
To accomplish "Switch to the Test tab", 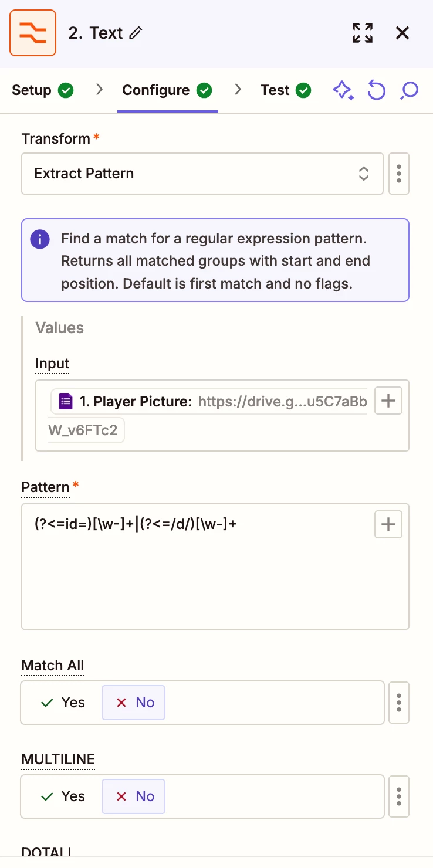I will tap(285, 90).
